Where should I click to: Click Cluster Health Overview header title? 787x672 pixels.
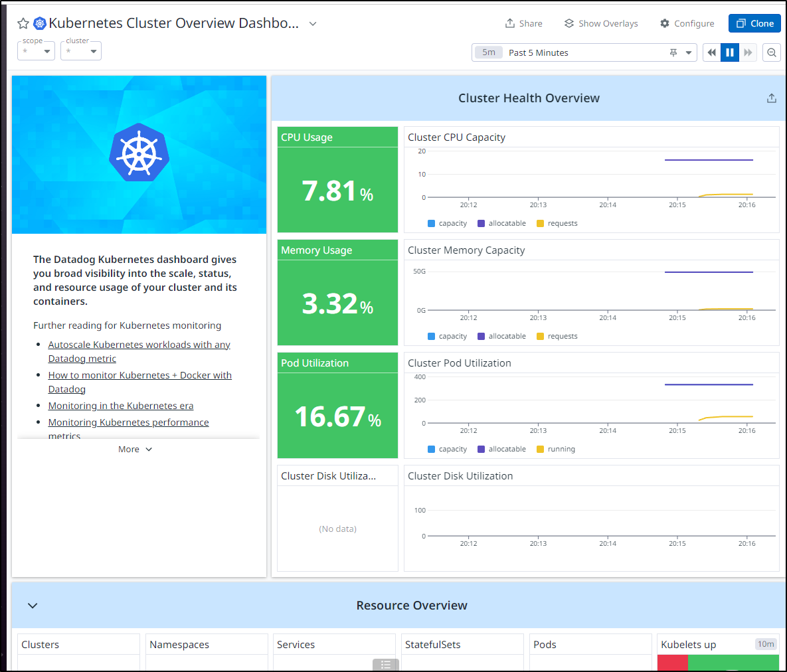click(529, 98)
